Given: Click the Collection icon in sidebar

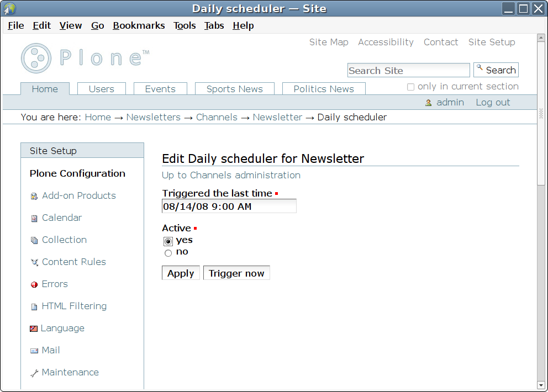Looking at the screenshot, I should (x=34, y=240).
